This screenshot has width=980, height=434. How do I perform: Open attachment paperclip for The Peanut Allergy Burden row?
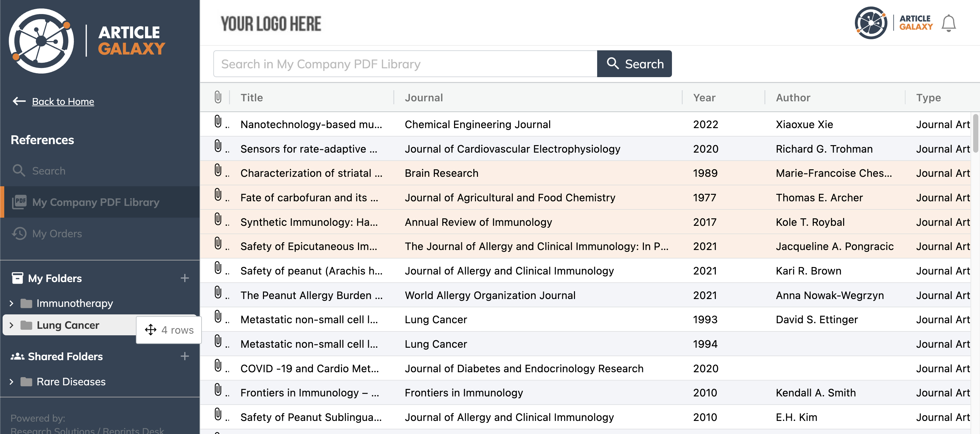coord(218,293)
